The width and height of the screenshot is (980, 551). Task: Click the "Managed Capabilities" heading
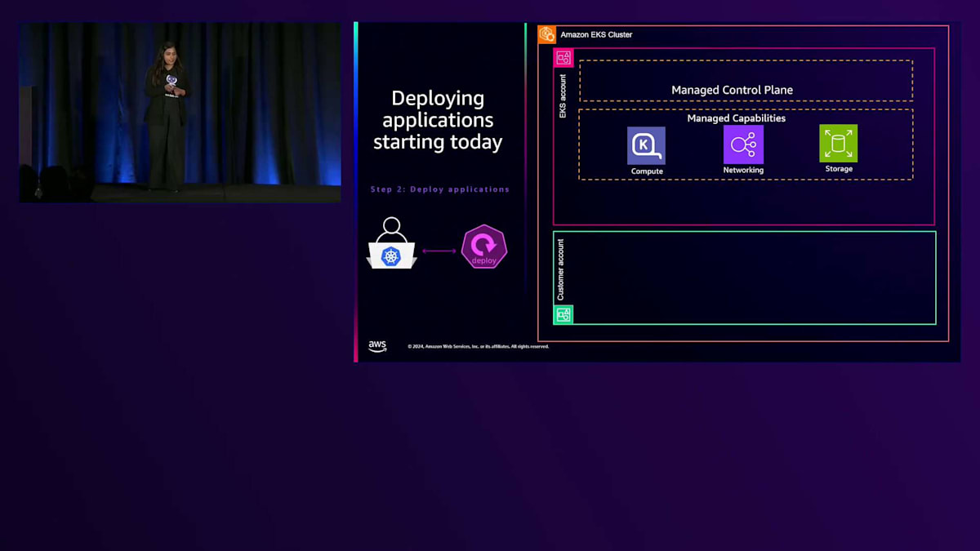coord(736,118)
